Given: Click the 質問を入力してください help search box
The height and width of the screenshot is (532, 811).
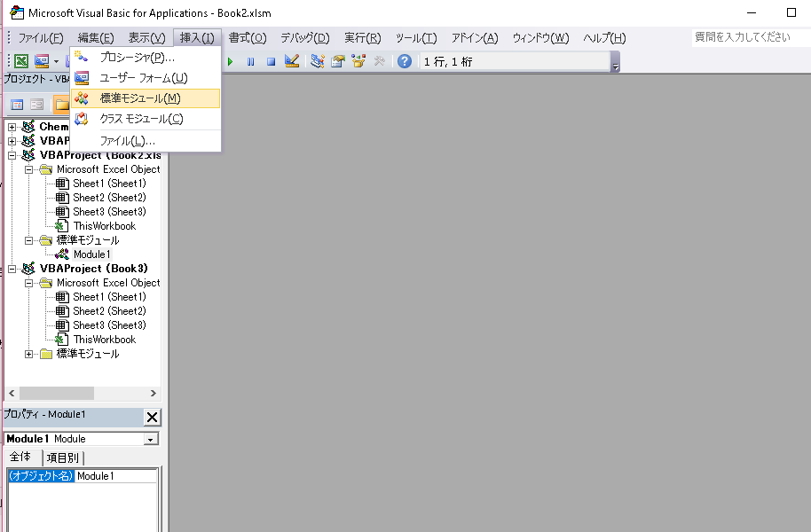Looking at the screenshot, I should point(749,37).
